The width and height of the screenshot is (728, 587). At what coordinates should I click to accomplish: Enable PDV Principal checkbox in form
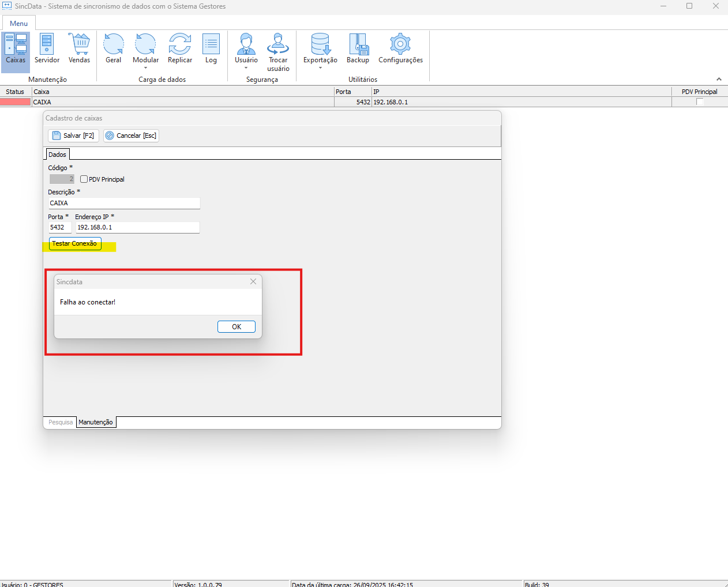(84, 179)
